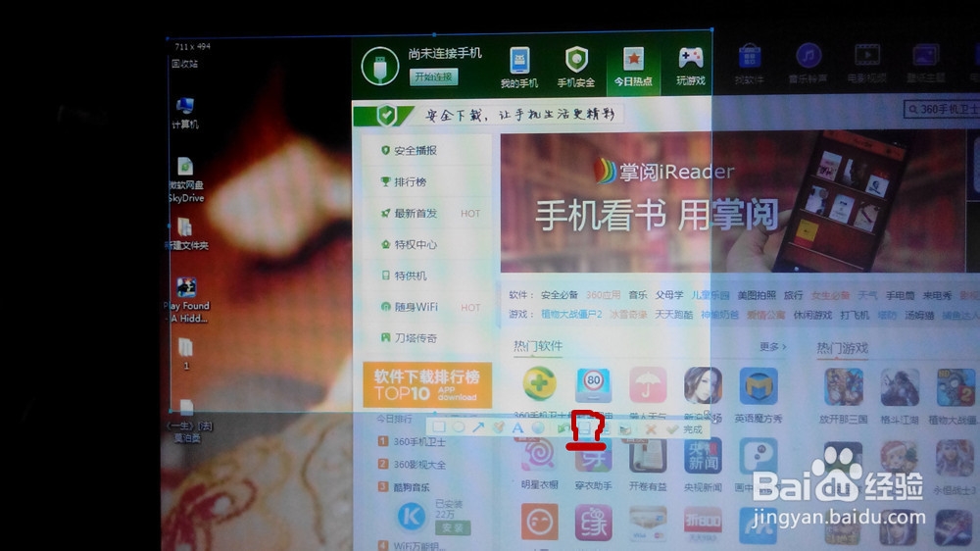The image size is (980, 551).
Task: Click the green 安装 button for 酷狗音乐
Action: point(453,527)
